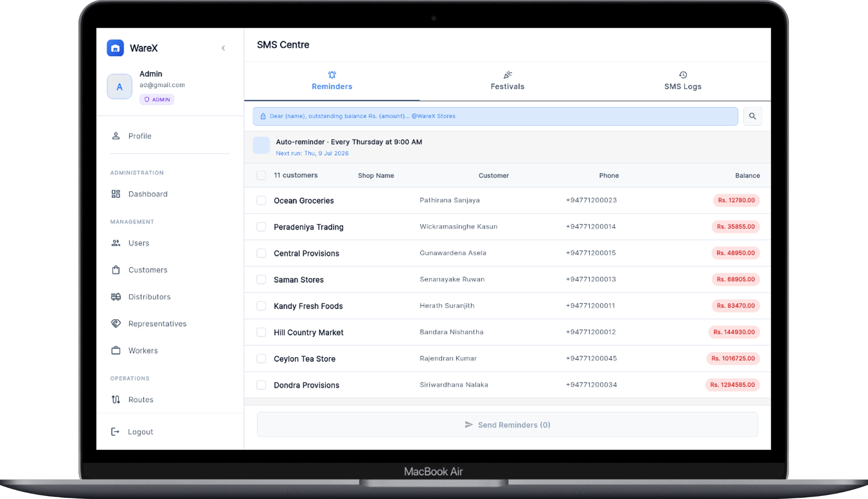Open Routes via its route icon

click(x=116, y=400)
